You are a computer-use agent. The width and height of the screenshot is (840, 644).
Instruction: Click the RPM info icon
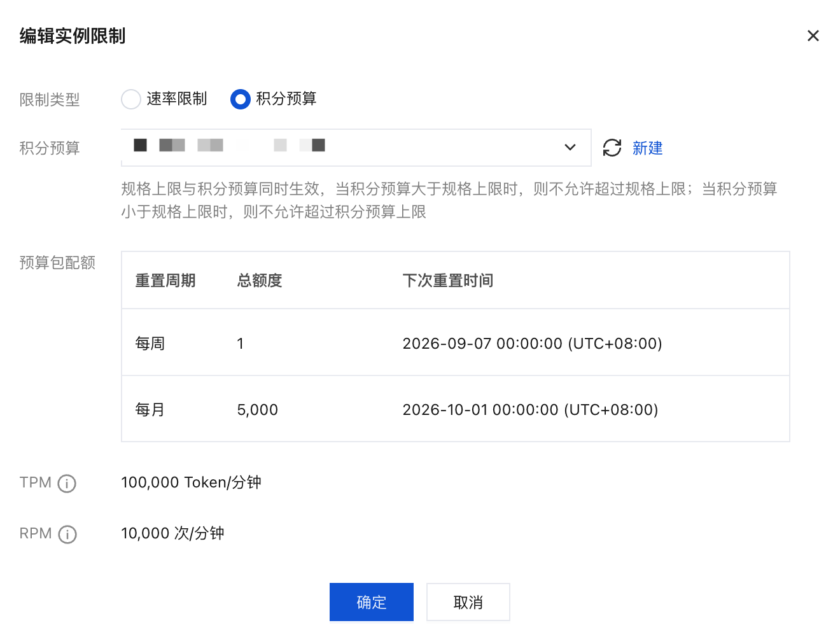67,535
